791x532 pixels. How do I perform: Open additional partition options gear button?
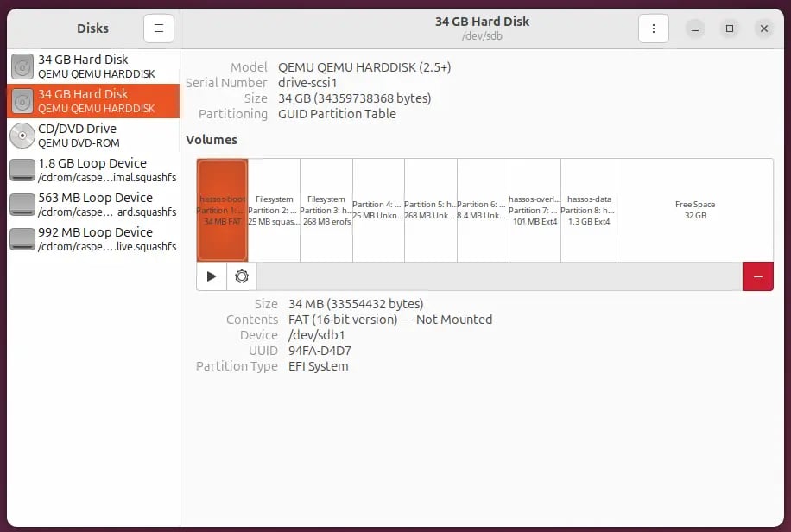coord(242,276)
